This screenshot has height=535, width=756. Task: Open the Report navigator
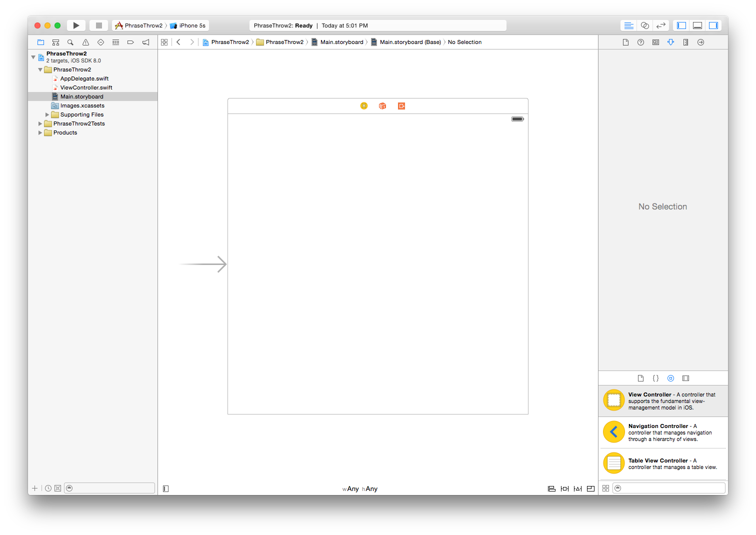tap(145, 42)
